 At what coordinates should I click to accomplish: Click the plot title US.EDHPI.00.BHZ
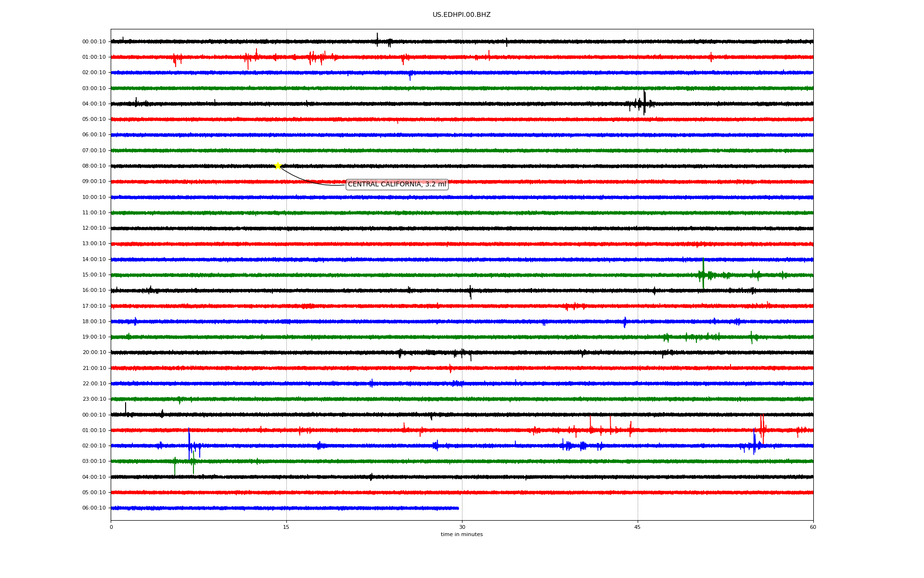click(x=462, y=15)
